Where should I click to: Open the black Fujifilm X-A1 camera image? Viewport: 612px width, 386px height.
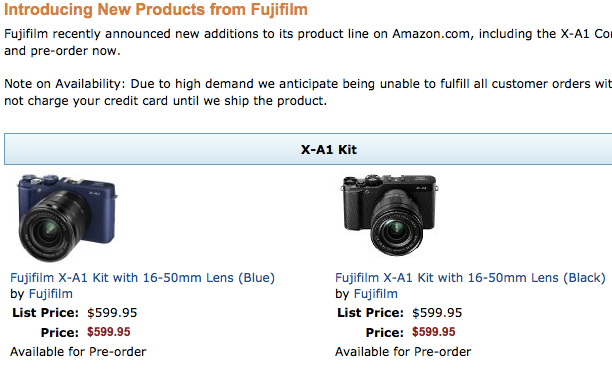390,215
